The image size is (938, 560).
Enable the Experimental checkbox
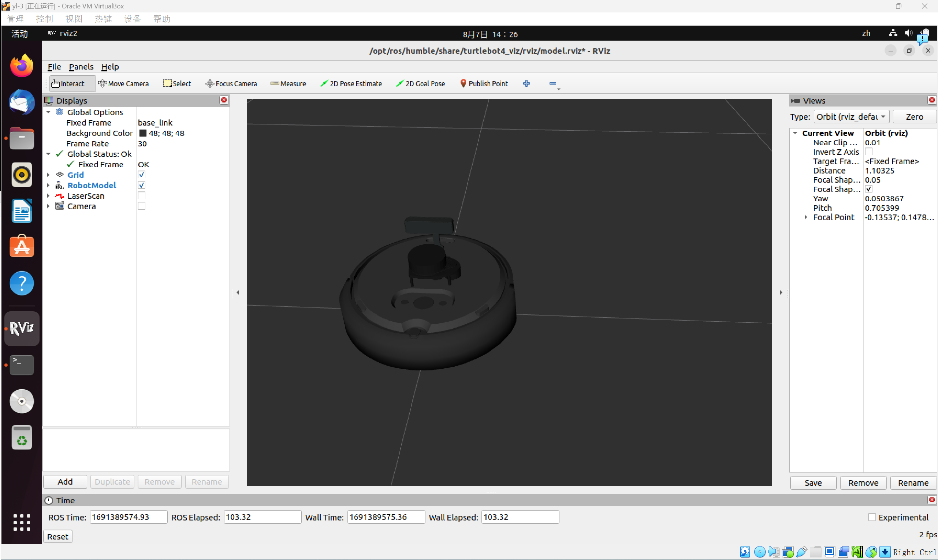click(872, 517)
